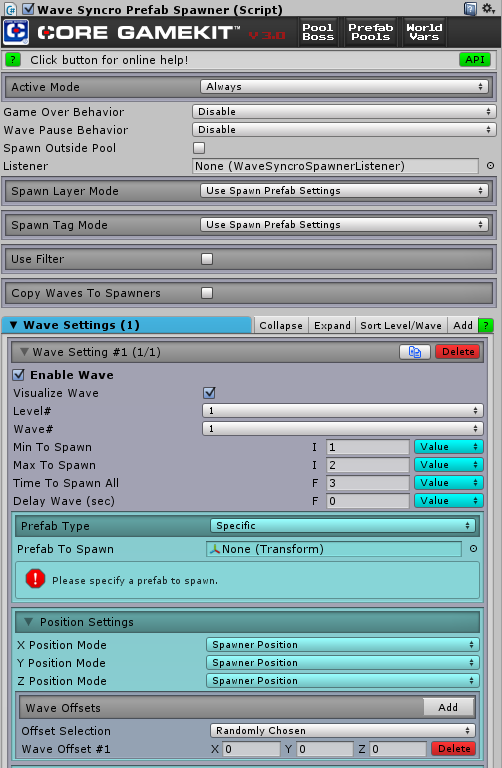Click 'Click button for online help!' text
502x768 pixels.
coord(109,60)
